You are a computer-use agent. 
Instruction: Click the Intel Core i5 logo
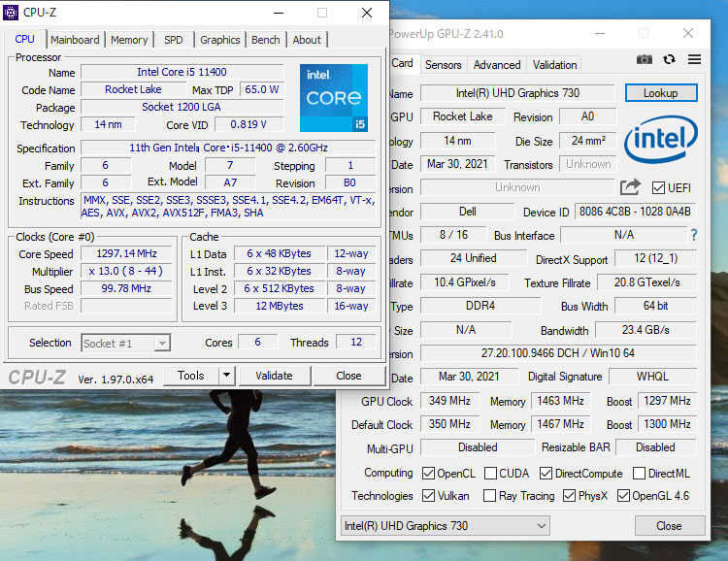[334, 98]
